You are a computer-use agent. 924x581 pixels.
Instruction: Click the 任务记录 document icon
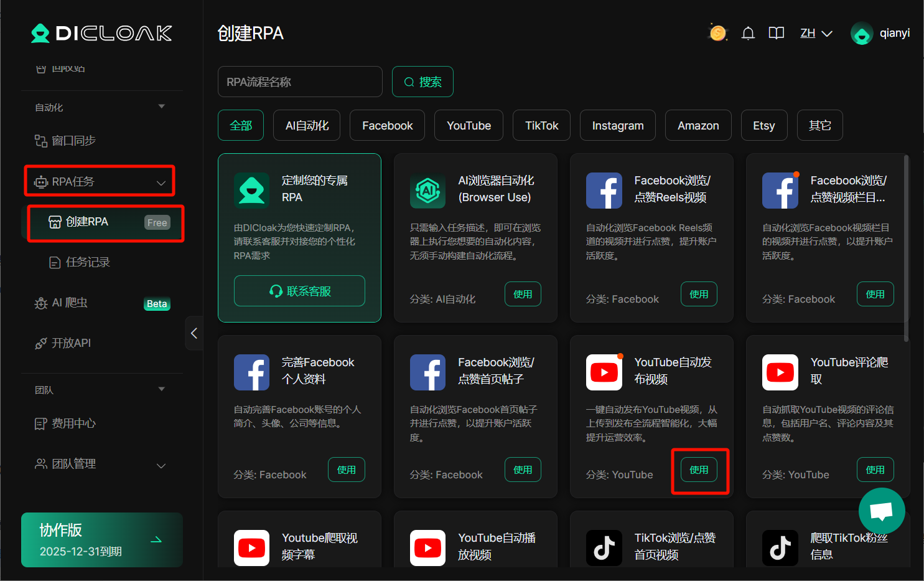tap(55, 263)
